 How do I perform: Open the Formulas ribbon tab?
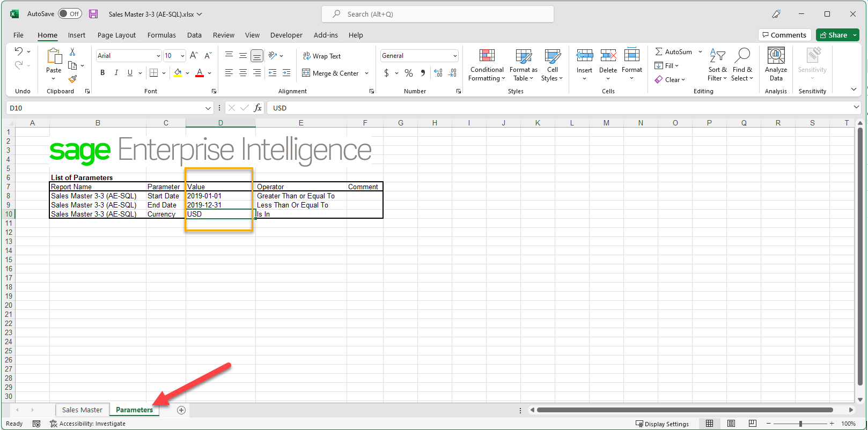click(161, 35)
